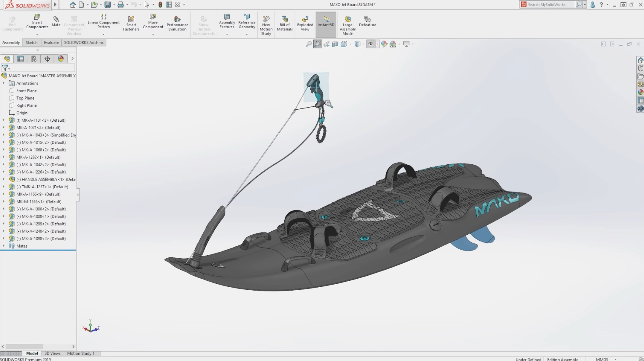Viewport: 644px width, 361px height.
Task: Activate the Move Component tool
Action: pyautogui.click(x=153, y=23)
